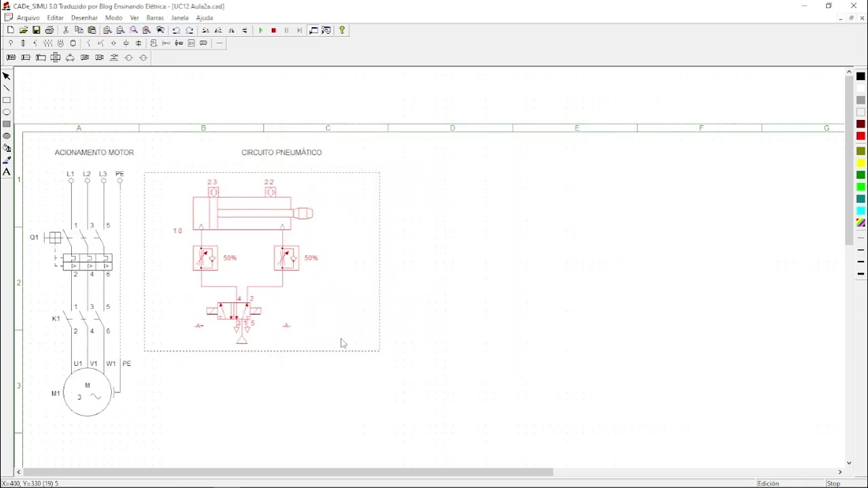Select the empty Ellipse tool
868x488 pixels.
pos(7,112)
